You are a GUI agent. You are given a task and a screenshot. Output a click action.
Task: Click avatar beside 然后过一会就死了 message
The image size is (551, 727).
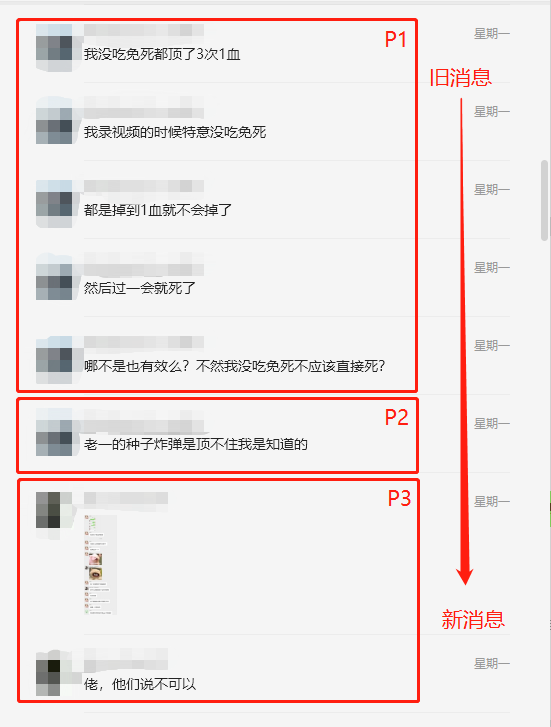tap(54, 276)
